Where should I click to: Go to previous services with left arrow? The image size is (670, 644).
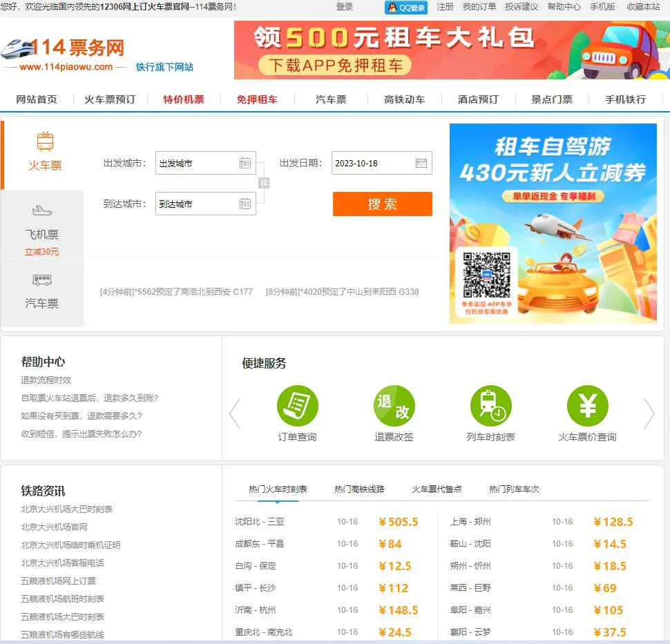click(x=235, y=413)
